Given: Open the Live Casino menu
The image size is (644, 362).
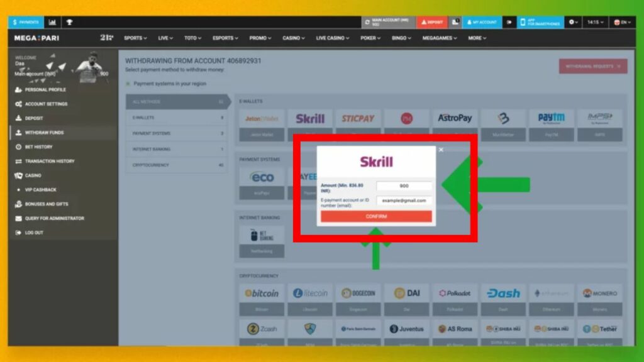Looking at the screenshot, I should tap(332, 38).
